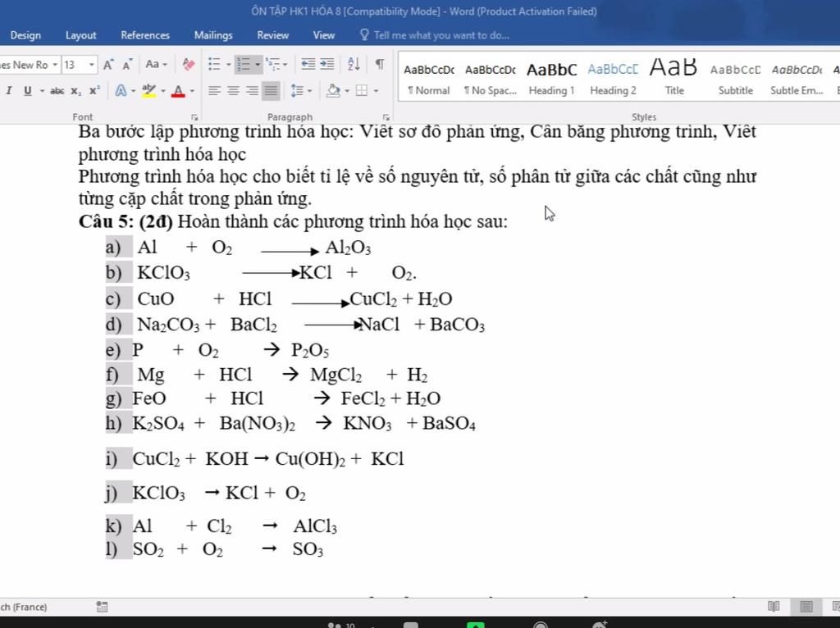Viewport: 840px width, 628px height.
Task: Switch to Print Layout view
Action: coord(806,606)
